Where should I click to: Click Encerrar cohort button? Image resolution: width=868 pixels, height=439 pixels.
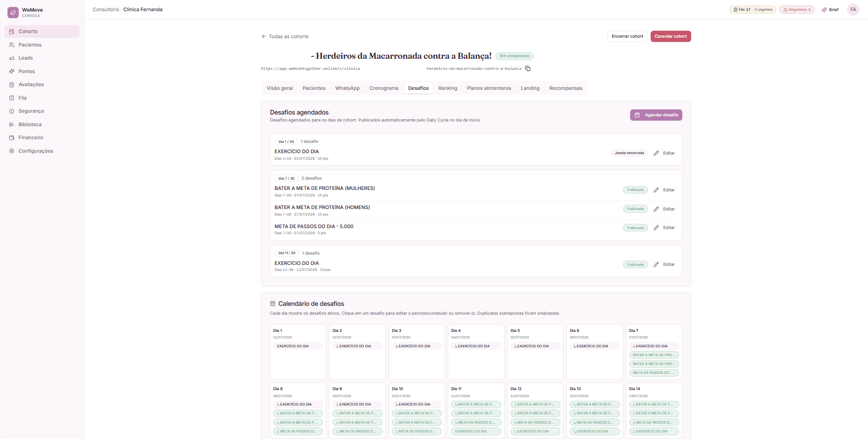pos(627,36)
